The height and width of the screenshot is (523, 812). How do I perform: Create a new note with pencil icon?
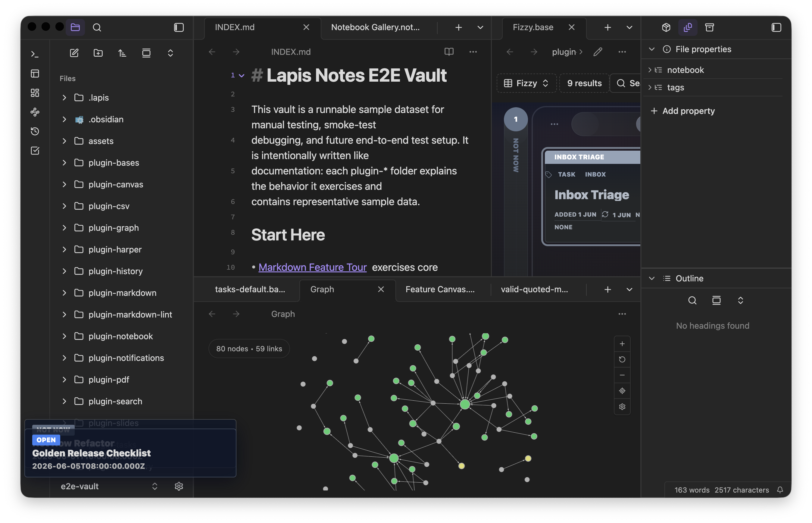click(74, 53)
